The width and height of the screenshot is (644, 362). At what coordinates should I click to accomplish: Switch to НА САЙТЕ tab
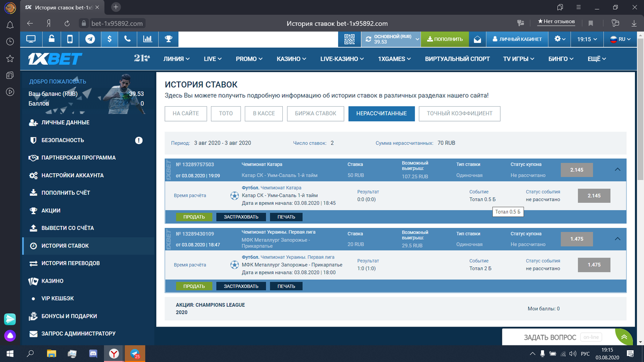coord(186,113)
